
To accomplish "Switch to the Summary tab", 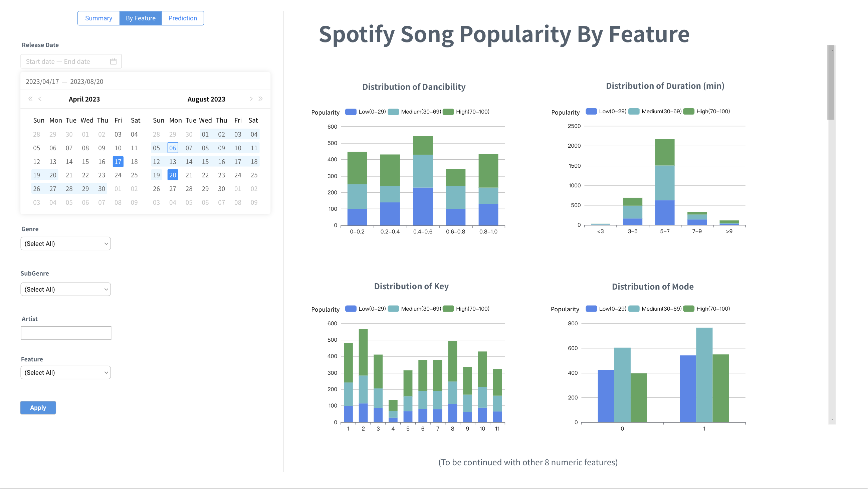I will tap(98, 18).
